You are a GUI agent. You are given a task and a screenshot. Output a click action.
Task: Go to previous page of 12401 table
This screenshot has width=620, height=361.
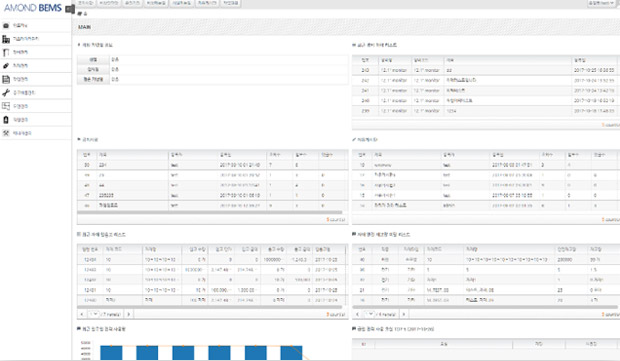point(82,314)
